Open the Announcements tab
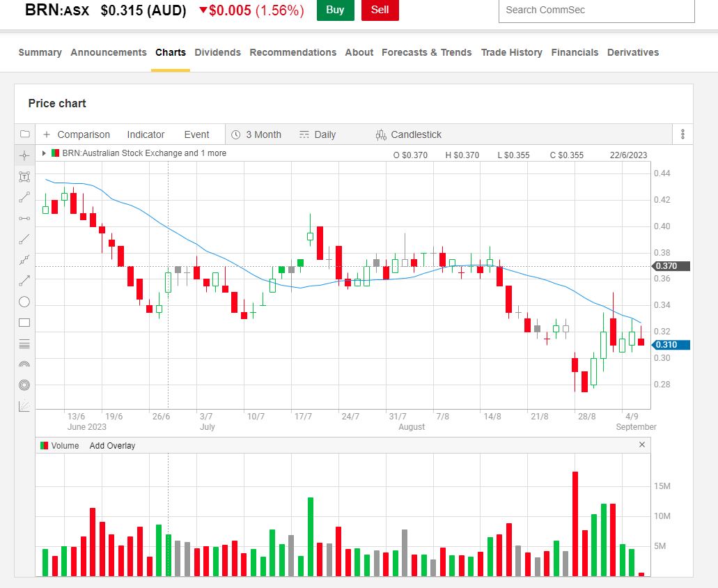718x588 pixels. click(x=109, y=52)
